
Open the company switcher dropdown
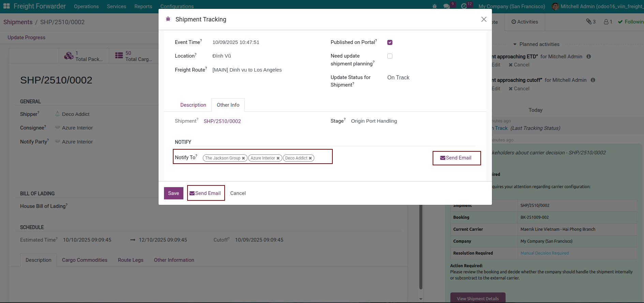click(x=511, y=6)
